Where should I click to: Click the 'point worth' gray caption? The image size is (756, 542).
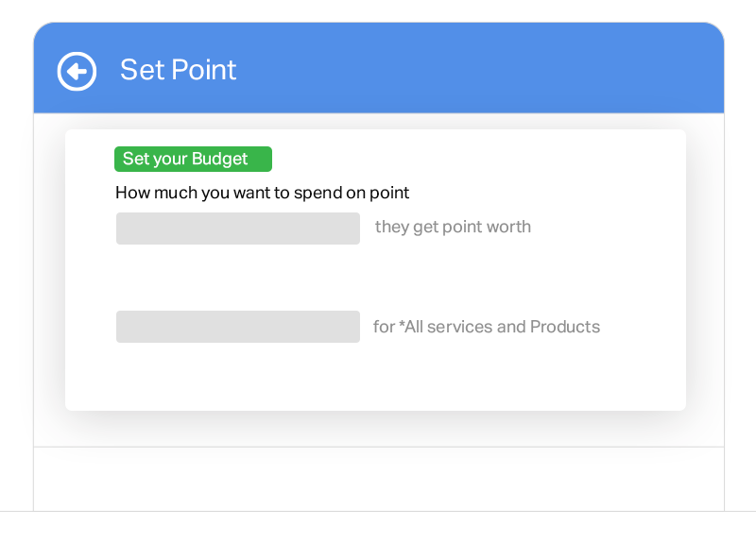(x=487, y=227)
